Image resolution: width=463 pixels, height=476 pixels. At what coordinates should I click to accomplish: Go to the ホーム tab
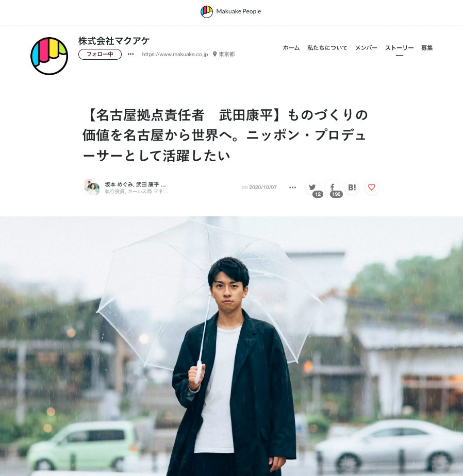(x=291, y=48)
